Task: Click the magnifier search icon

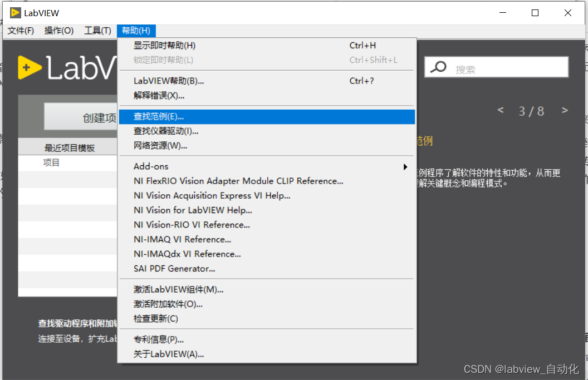Action: click(438, 67)
